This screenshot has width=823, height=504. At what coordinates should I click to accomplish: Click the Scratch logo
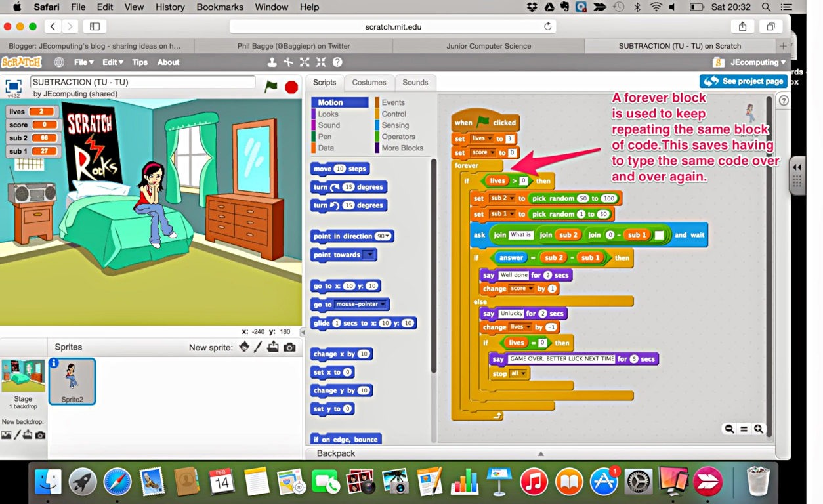[21, 62]
